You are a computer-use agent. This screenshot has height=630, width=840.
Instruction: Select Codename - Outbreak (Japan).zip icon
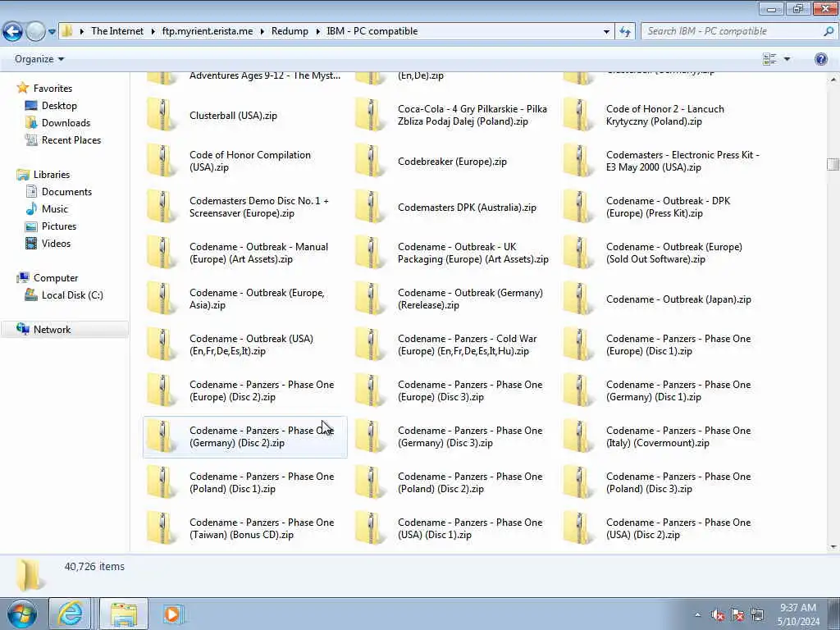click(578, 299)
